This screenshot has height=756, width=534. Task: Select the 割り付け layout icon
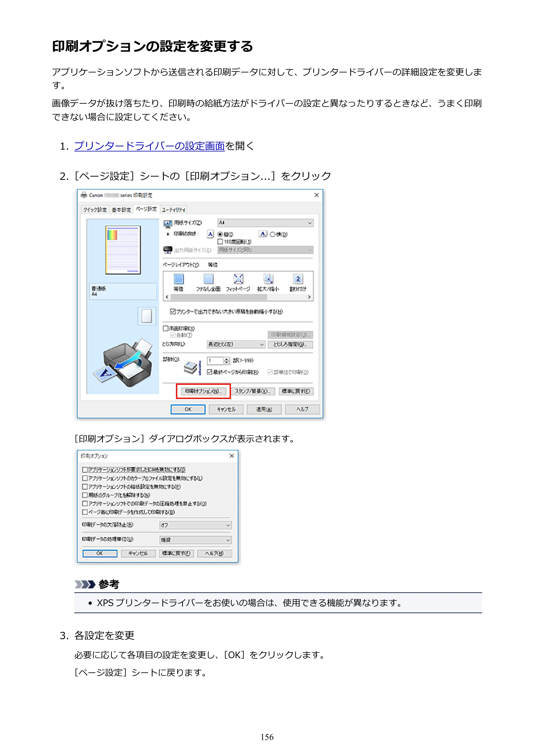298,279
